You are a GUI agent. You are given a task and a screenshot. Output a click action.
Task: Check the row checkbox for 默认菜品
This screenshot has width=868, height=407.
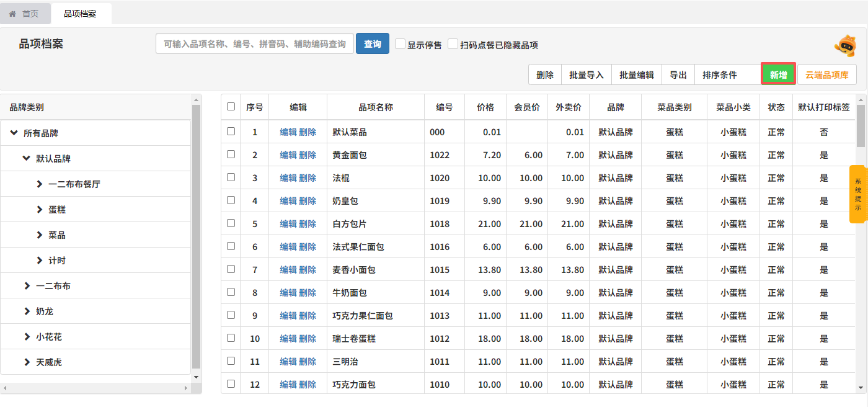[231, 132]
